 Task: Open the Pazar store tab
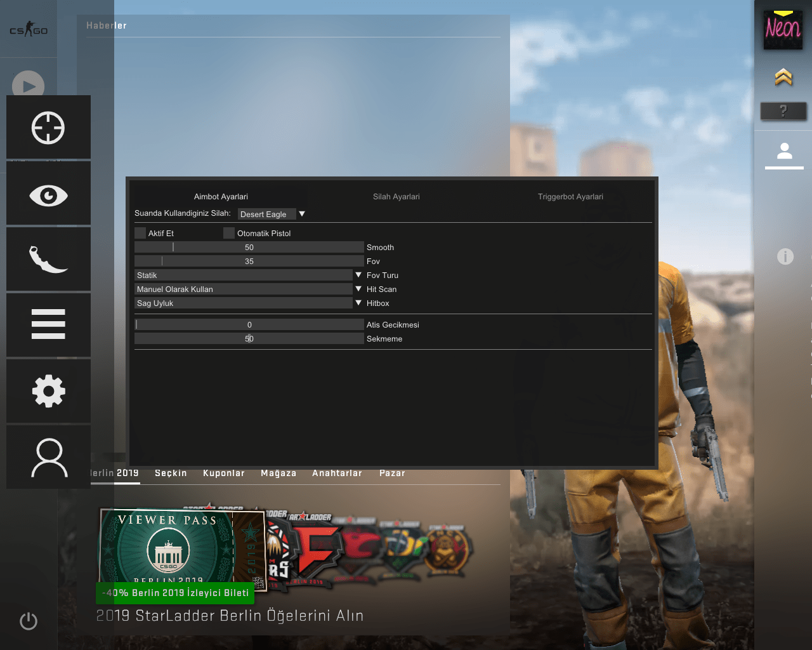click(x=392, y=473)
